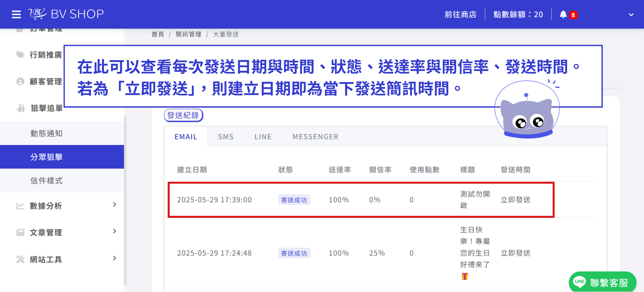Click the 建立日期 column header
This screenshot has width=644, height=292.
pyautogui.click(x=192, y=170)
